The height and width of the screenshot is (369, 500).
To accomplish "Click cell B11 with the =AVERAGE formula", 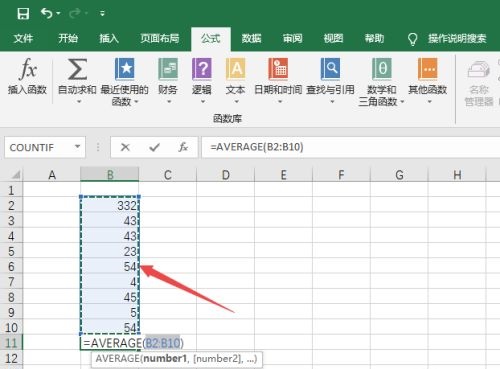I will [110, 343].
